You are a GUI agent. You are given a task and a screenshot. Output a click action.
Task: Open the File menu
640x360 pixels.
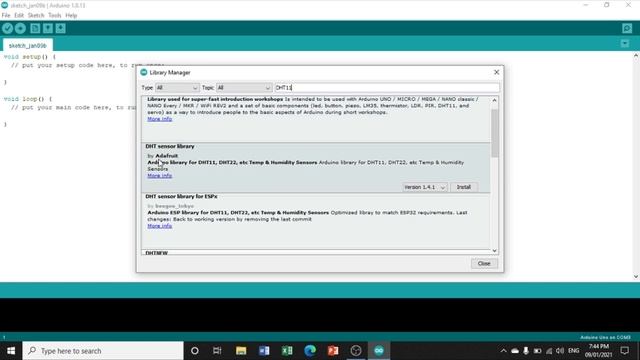(x=6, y=16)
